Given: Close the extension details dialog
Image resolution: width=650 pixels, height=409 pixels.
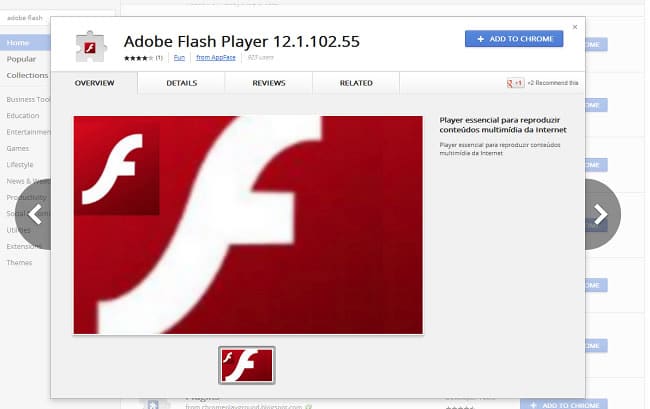Looking at the screenshot, I should click(x=574, y=27).
